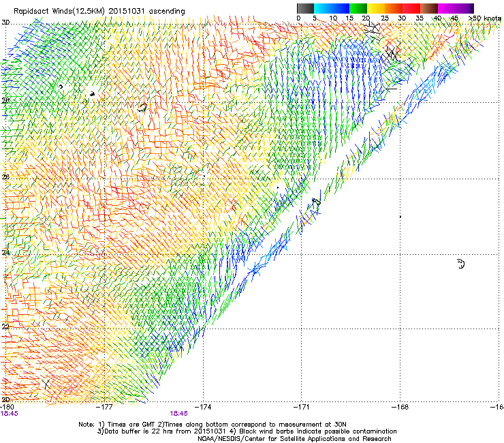This screenshot has height=443, width=504.
Task: Click the blue 10-15 knots legend swatch
Action: [x=340, y=8]
